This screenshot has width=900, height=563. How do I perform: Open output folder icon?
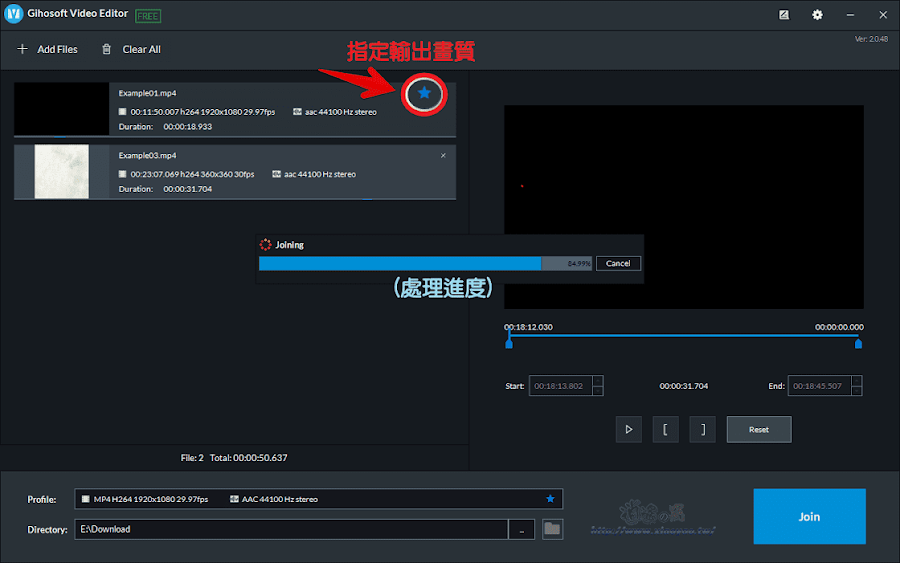[x=552, y=529]
